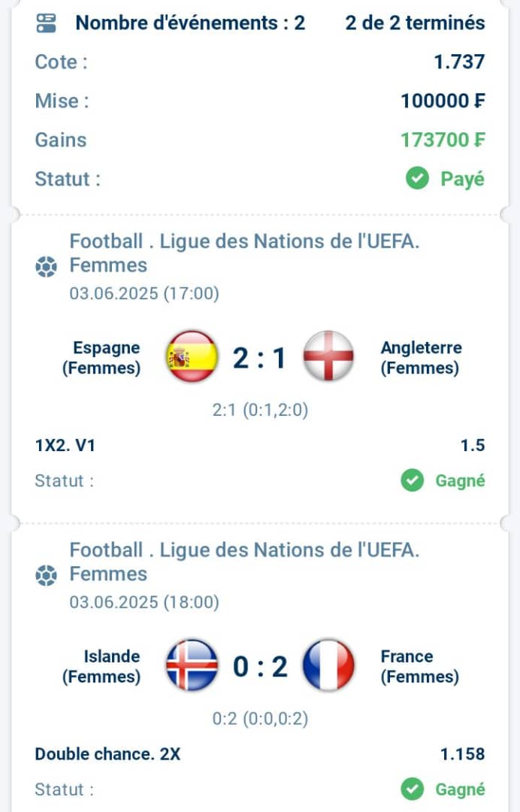Tap the France flag icon

click(328, 665)
